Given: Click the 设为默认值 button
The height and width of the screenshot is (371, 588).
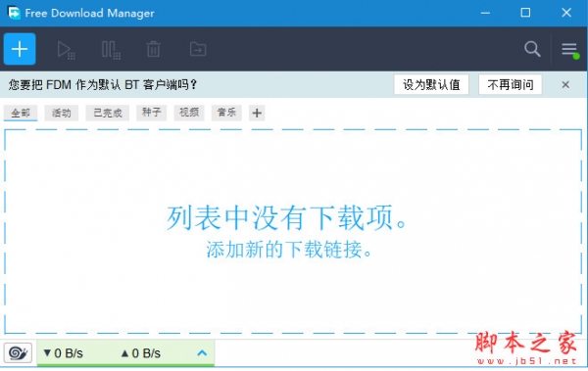Looking at the screenshot, I should click(x=431, y=85).
